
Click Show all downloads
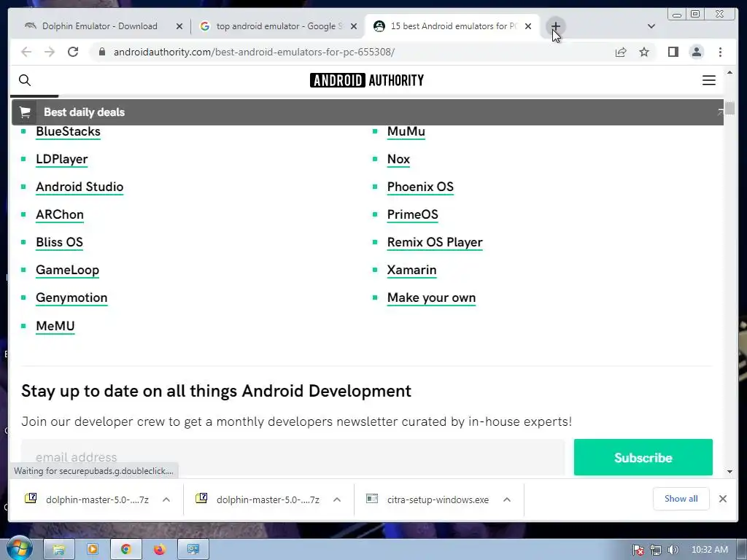tap(681, 499)
